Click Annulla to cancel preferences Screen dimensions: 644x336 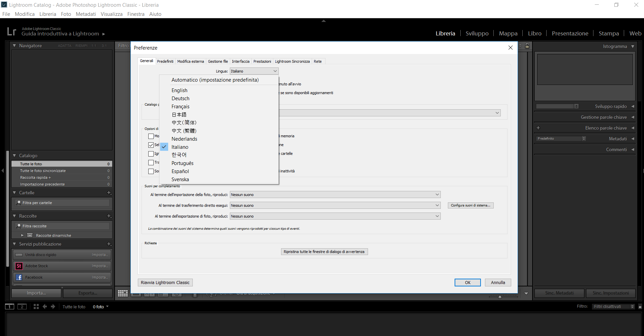click(x=498, y=283)
